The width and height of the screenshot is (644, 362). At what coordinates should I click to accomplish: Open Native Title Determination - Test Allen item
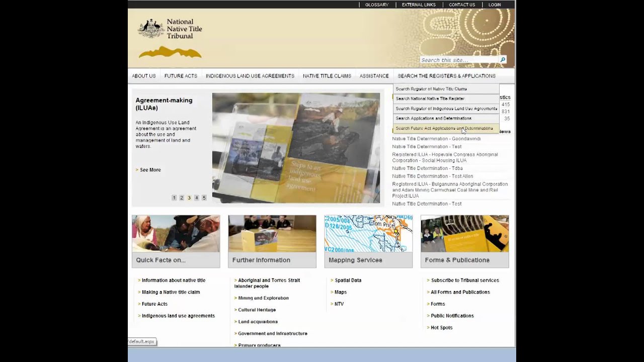tap(433, 176)
